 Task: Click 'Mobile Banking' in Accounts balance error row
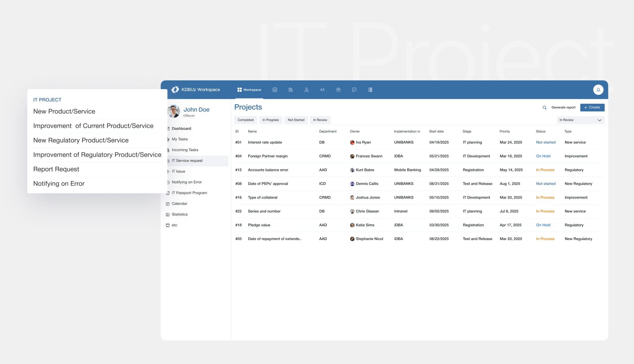click(x=407, y=170)
